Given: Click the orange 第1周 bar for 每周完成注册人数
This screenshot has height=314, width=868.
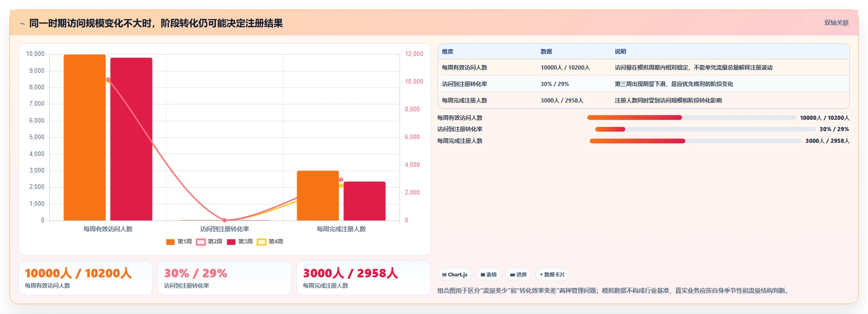Looking at the screenshot, I should 318,196.
